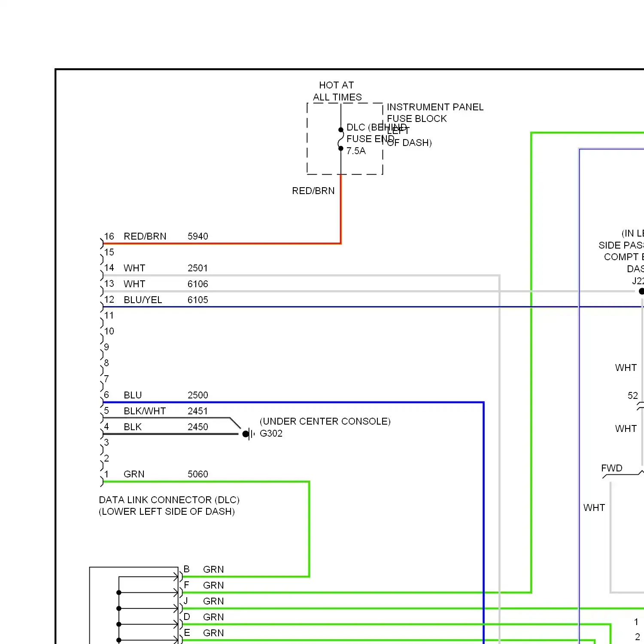Select the GRN label at terminal D
The image size is (644, 644).
(x=213, y=617)
